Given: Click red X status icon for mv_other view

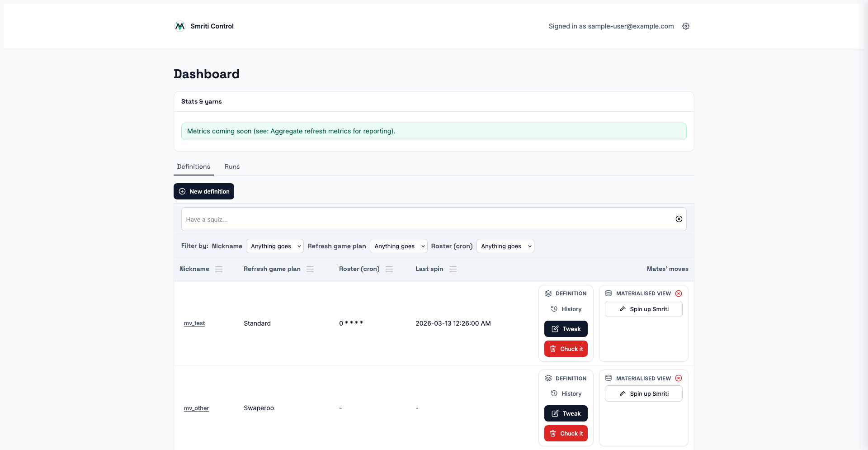Looking at the screenshot, I should tap(679, 379).
